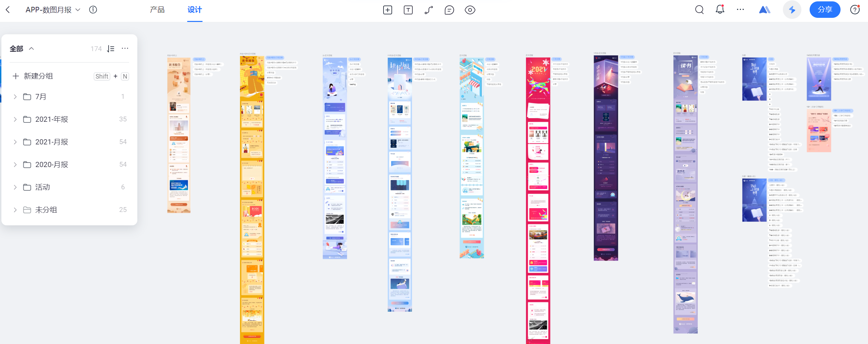This screenshot has height=344, width=868.
Task: Click the 分享 share button
Action: [x=825, y=10]
